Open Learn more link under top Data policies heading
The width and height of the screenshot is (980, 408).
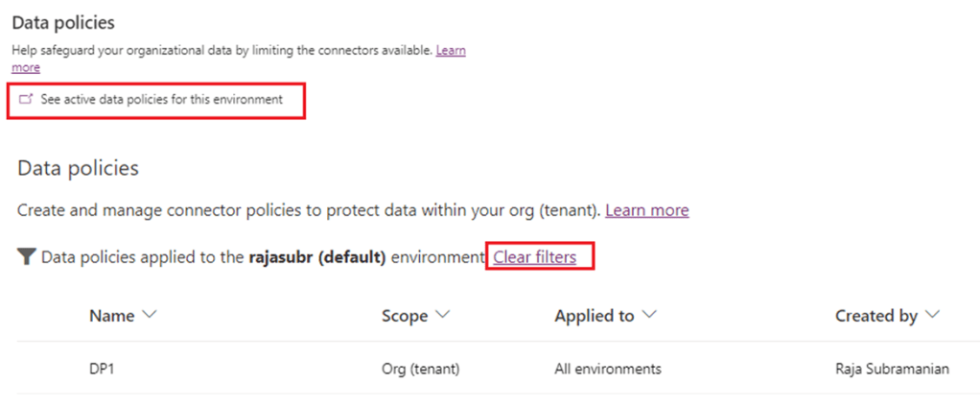click(x=451, y=50)
